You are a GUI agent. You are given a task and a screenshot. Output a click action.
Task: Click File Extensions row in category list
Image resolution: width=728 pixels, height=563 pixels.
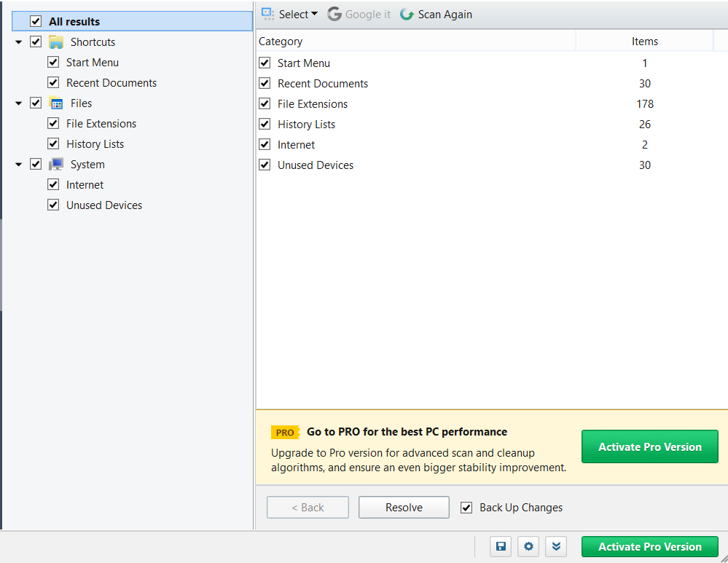[x=485, y=103]
